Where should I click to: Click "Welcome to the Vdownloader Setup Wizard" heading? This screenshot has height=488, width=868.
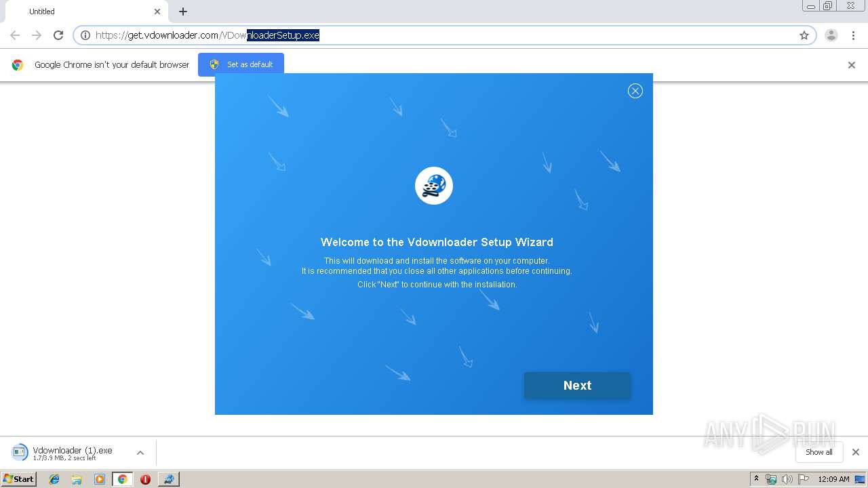pyautogui.click(x=437, y=242)
